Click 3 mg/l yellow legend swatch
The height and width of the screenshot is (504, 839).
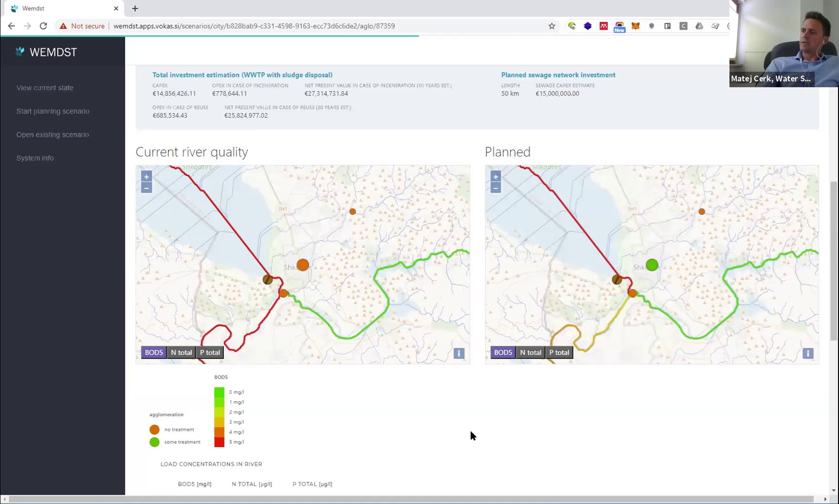coord(219,422)
